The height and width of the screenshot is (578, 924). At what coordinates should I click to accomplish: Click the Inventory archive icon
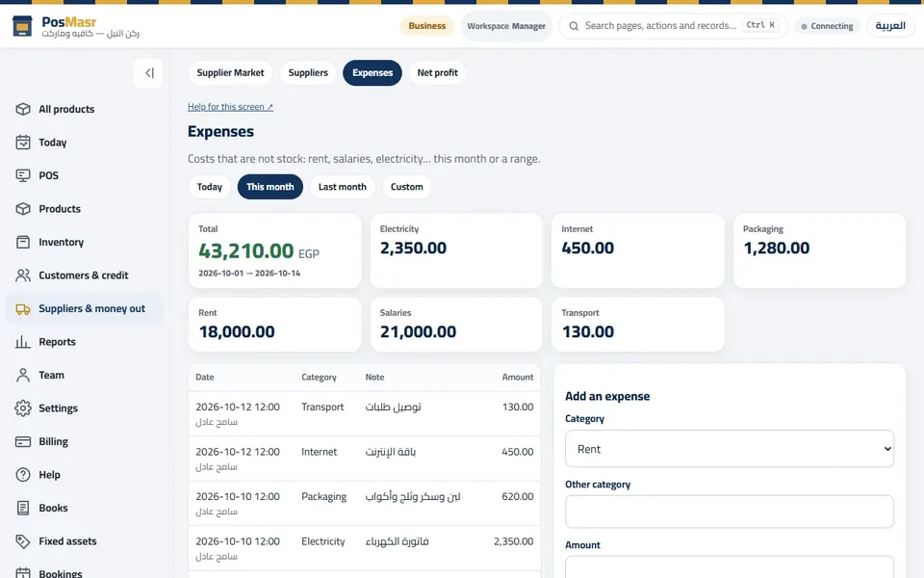(x=23, y=242)
